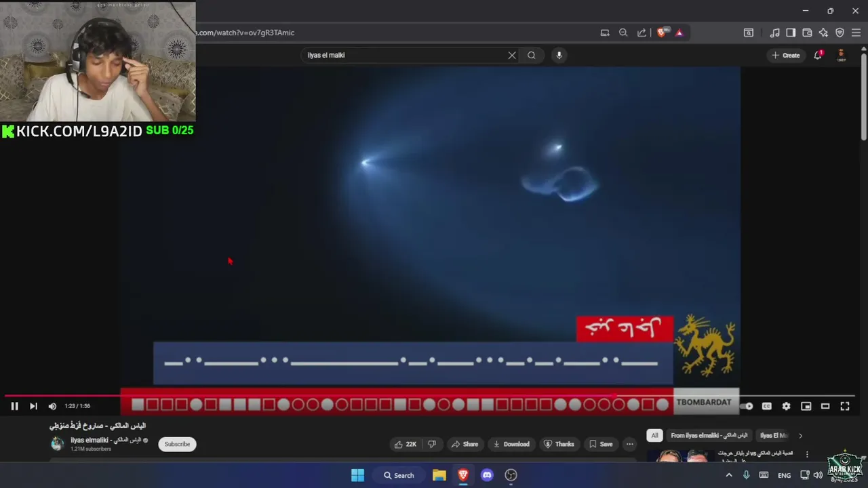
Task: Enter fullscreen mode
Action: click(x=845, y=406)
